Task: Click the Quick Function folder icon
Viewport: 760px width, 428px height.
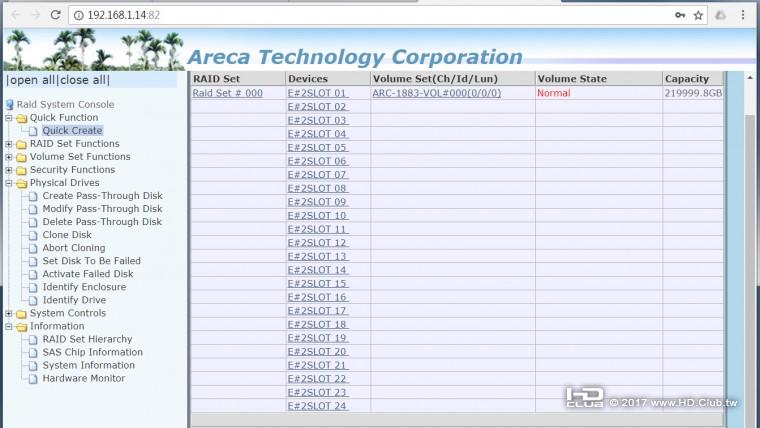Action: tap(21, 118)
